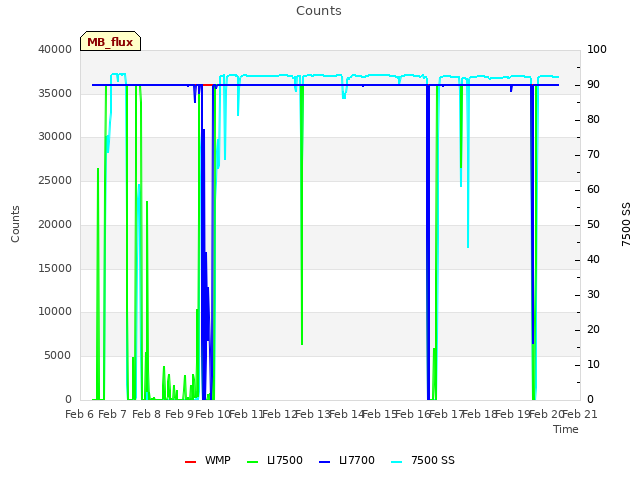Click the Counts left axis label

click(x=15, y=224)
